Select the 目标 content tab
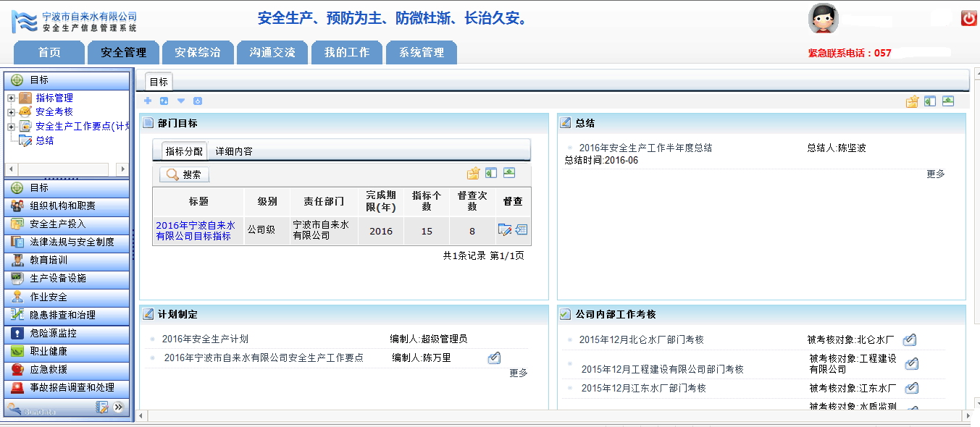This screenshot has height=427, width=980. click(x=159, y=82)
